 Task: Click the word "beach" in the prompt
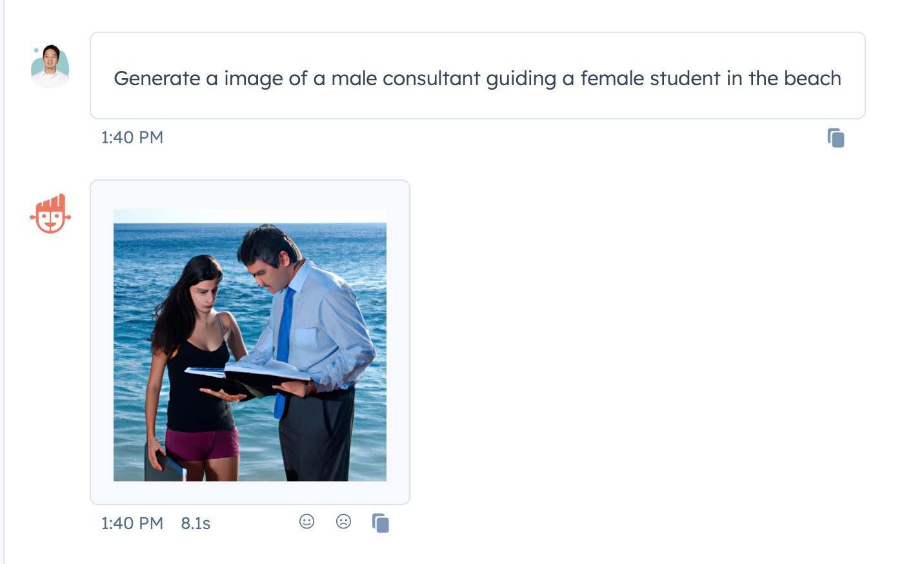pyautogui.click(x=812, y=79)
